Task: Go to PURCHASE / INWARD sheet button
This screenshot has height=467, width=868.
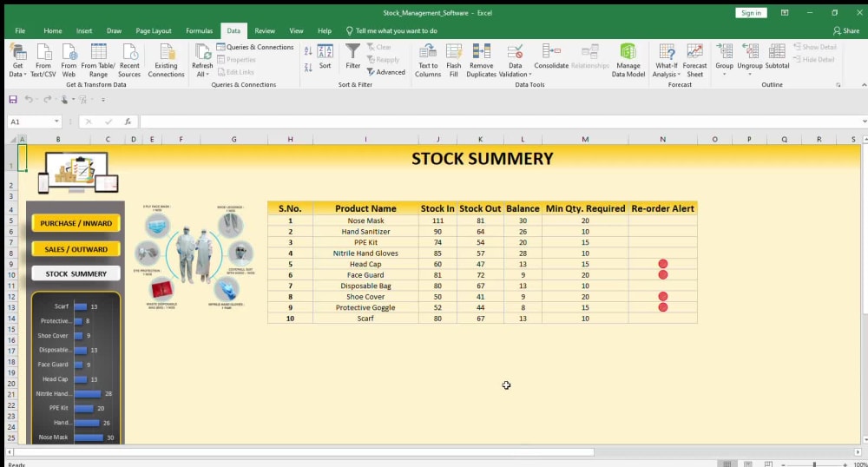Action: click(x=76, y=223)
